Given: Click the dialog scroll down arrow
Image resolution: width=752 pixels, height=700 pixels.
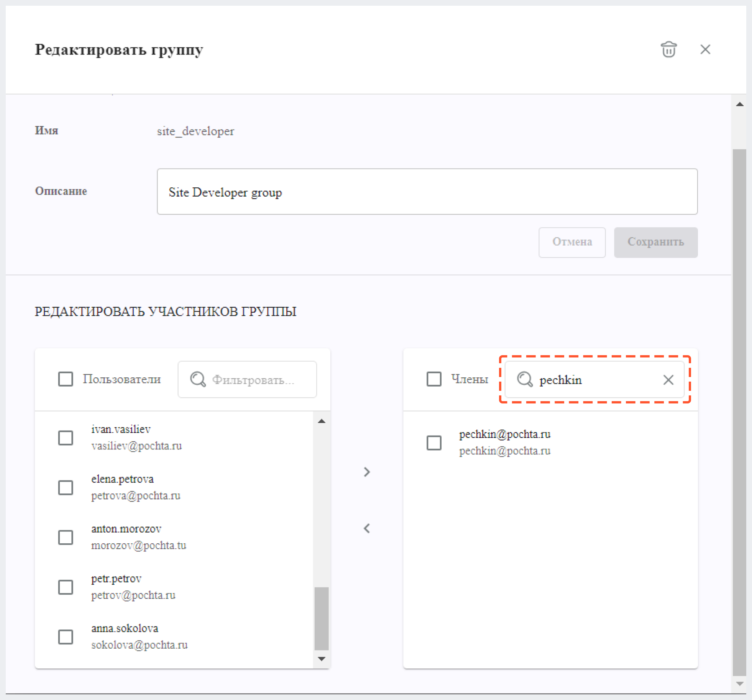Looking at the screenshot, I should [740, 684].
